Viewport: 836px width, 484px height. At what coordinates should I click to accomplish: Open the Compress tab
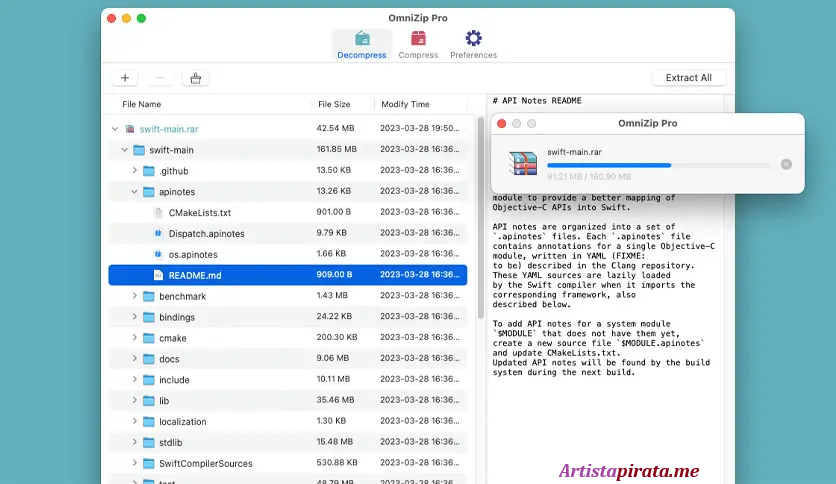point(418,44)
